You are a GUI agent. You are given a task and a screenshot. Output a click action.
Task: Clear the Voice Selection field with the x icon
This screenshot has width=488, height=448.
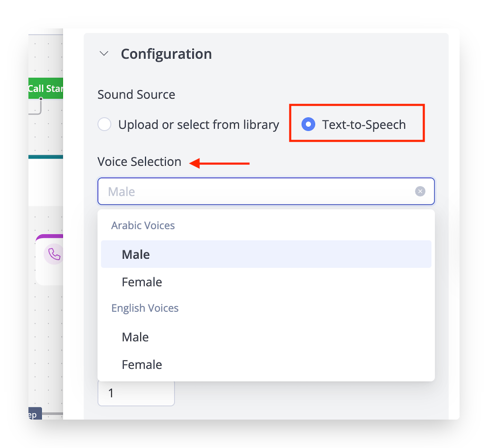coord(420,191)
